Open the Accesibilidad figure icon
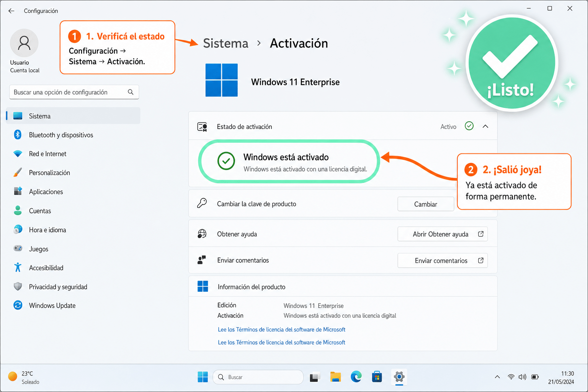This screenshot has width=588, height=392. [x=18, y=268]
